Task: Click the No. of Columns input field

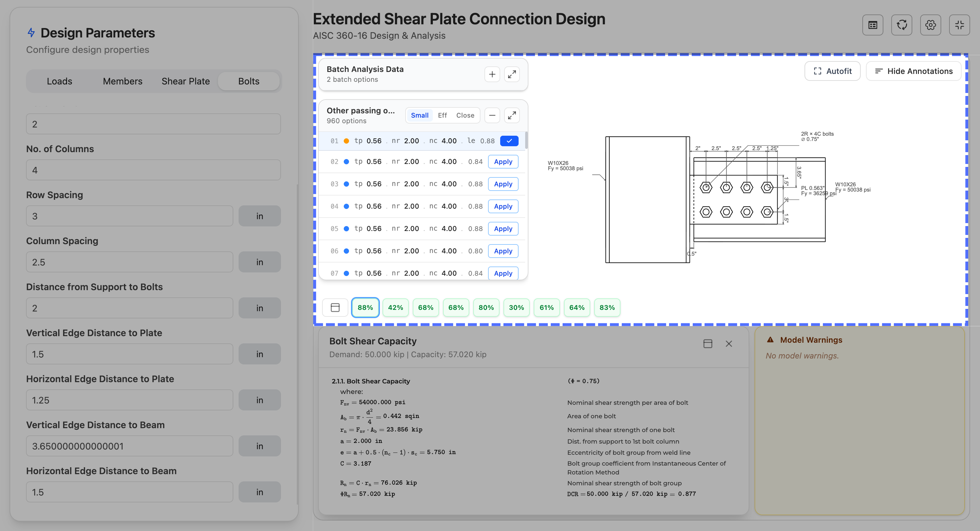Action: click(x=153, y=170)
